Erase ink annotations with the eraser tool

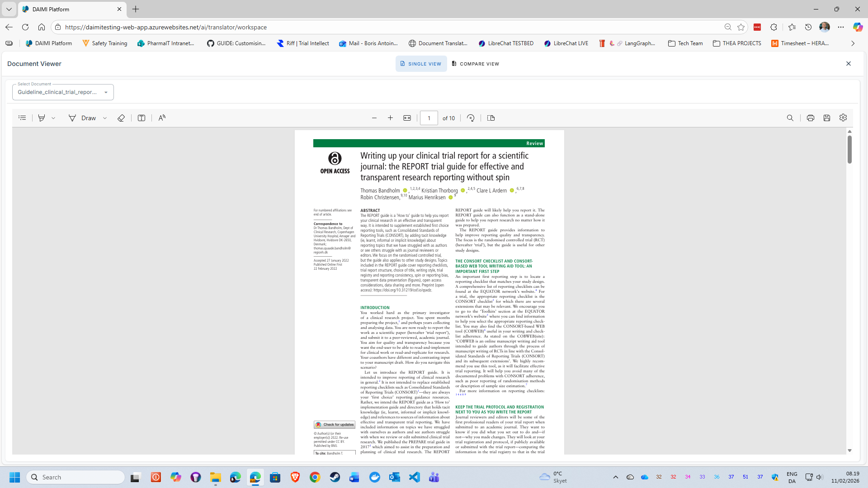121,118
